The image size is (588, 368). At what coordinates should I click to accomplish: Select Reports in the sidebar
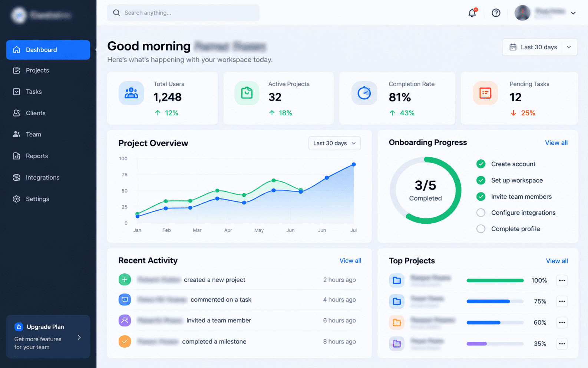[x=48, y=156]
